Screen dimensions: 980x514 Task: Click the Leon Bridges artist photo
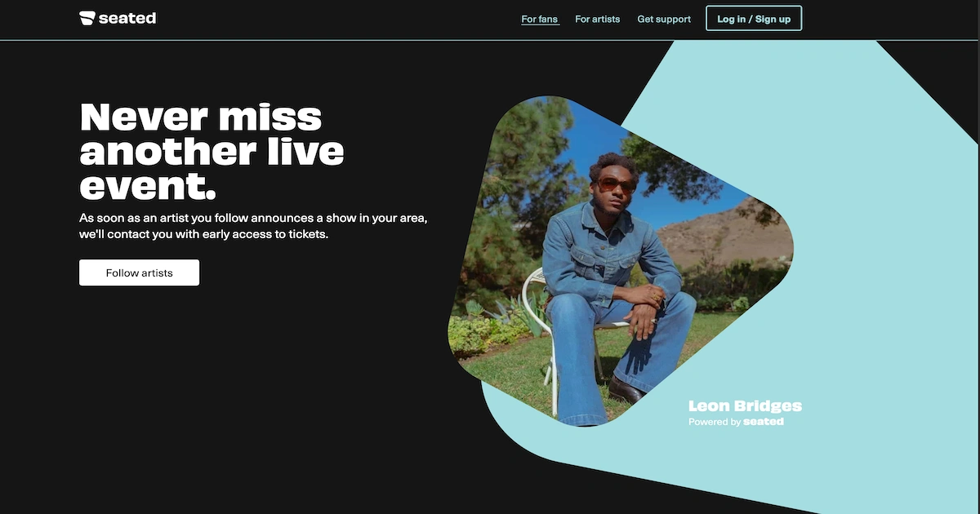[x=621, y=261]
